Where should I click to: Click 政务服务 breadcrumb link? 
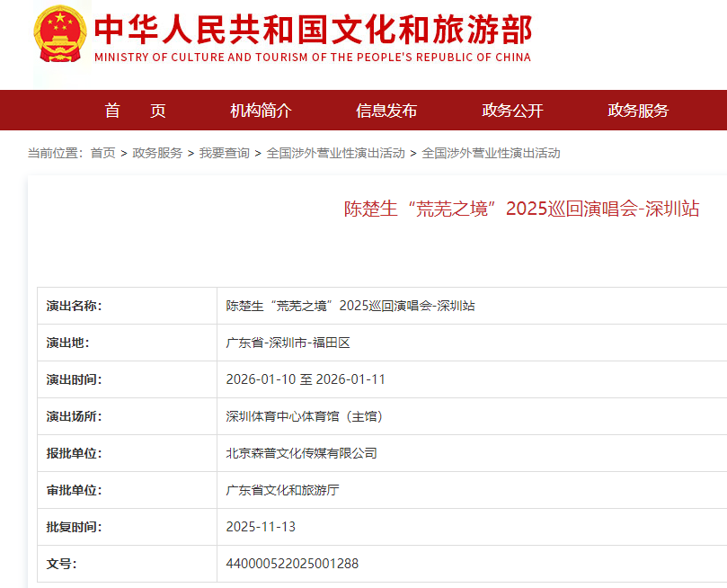tap(157, 153)
